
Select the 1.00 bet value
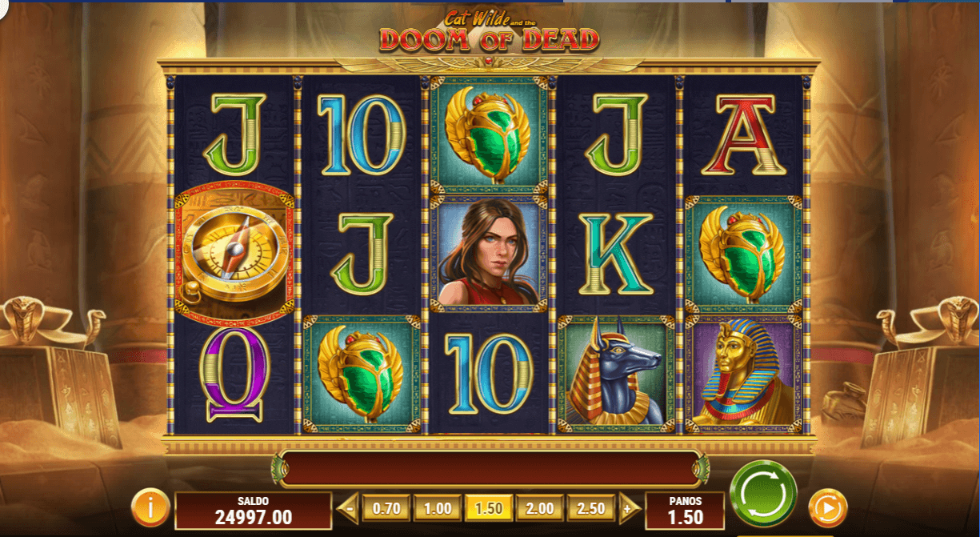pyautogui.click(x=438, y=508)
